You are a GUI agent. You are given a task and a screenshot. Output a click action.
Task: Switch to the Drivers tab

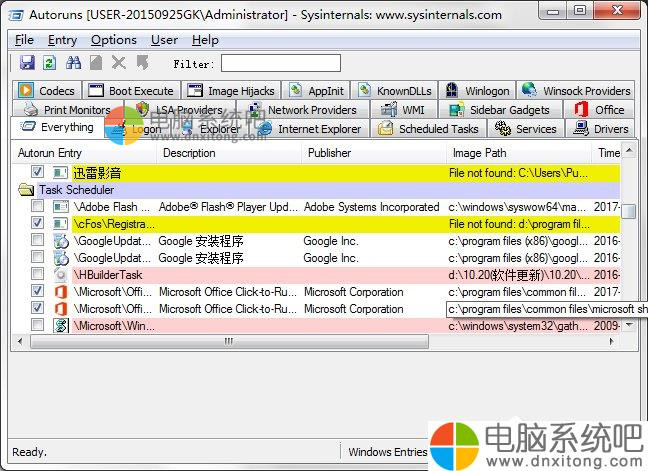(x=600, y=129)
